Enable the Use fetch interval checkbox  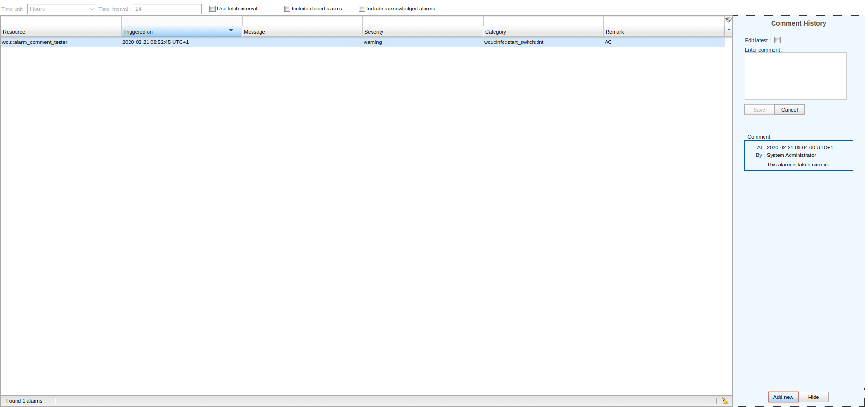click(213, 9)
